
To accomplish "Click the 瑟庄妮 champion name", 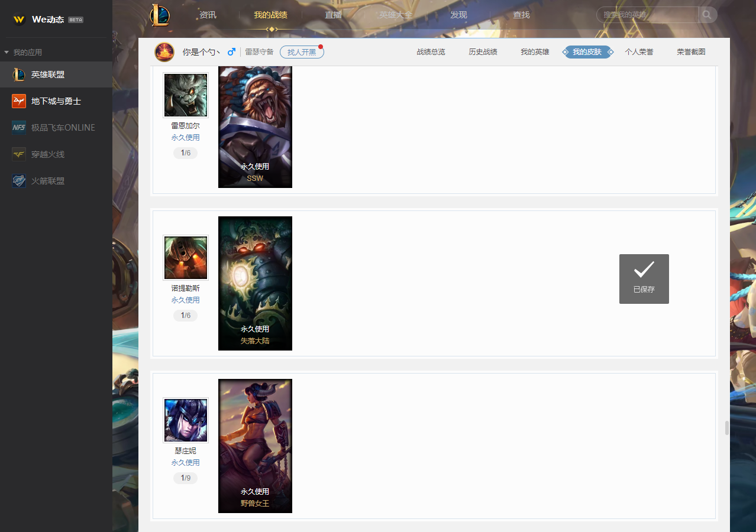I will coord(186,451).
